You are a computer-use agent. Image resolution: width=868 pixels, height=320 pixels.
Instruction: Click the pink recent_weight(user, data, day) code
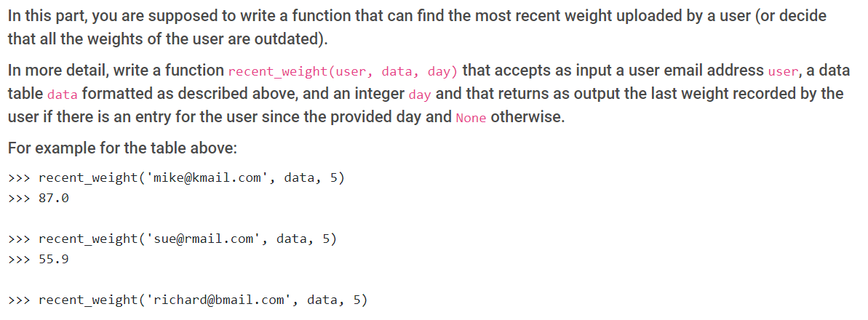point(343,71)
